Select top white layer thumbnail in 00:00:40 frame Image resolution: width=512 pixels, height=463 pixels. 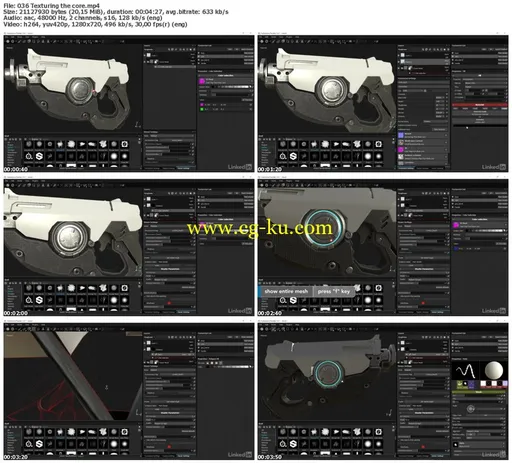149,55
